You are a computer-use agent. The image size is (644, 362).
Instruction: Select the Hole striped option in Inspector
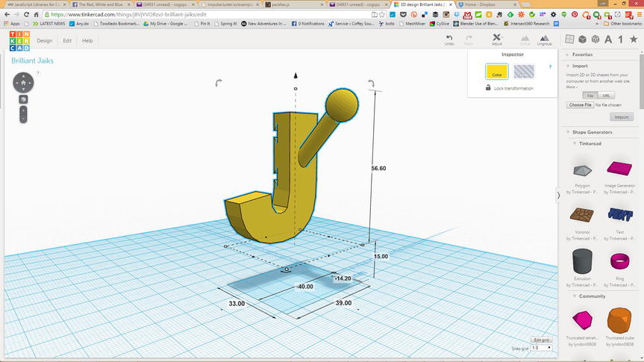[x=524, y=72]
